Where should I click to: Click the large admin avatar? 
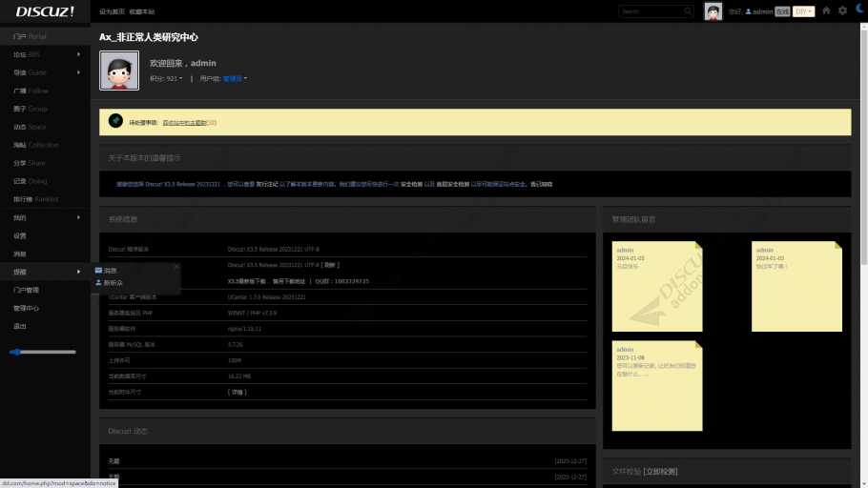(x=119, y=71)
